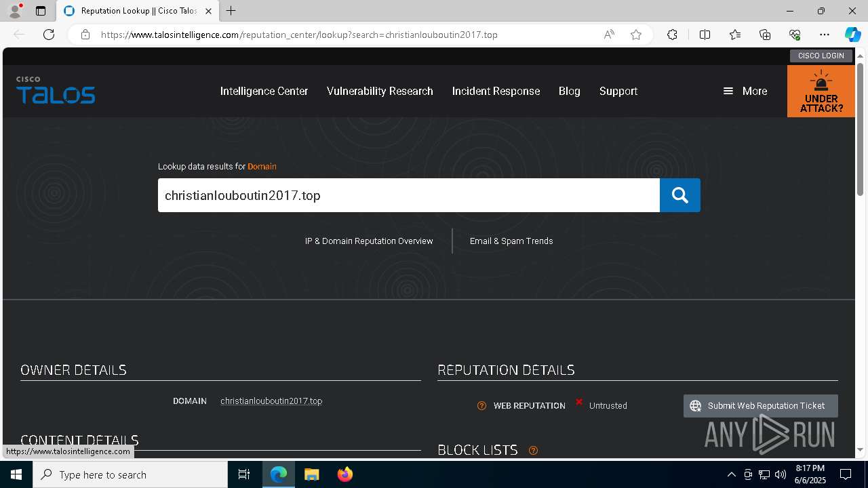
Task: Click the browser back arrow
Action: click(19, 35)
